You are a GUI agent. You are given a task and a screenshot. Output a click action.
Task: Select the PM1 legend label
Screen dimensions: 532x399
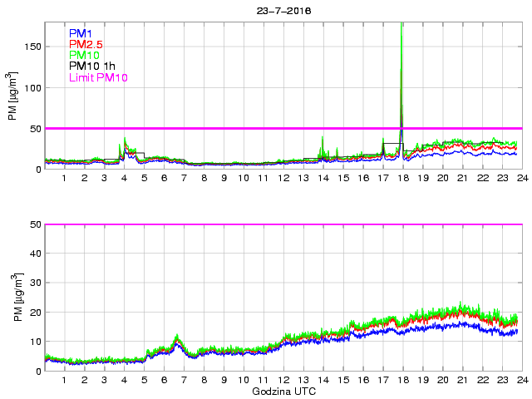click(81, 33)
